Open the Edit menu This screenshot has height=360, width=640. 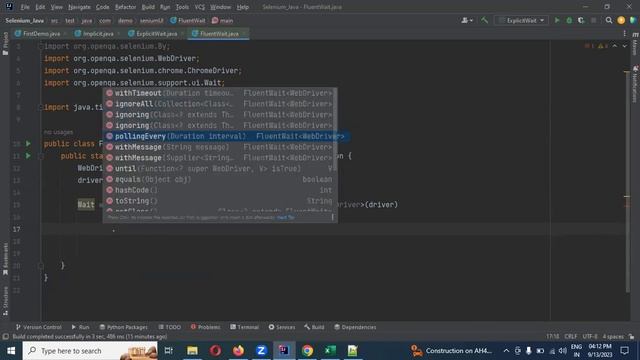[x=40, y=7]
